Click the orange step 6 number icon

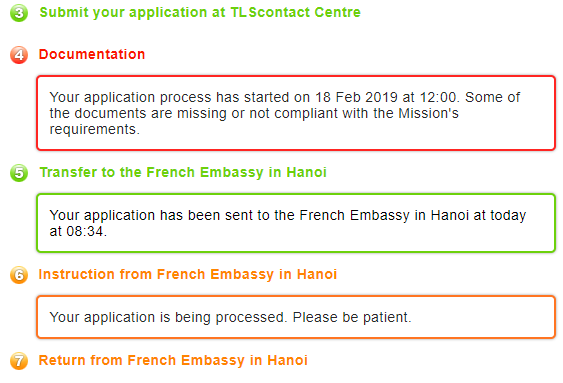pos(19,275)
